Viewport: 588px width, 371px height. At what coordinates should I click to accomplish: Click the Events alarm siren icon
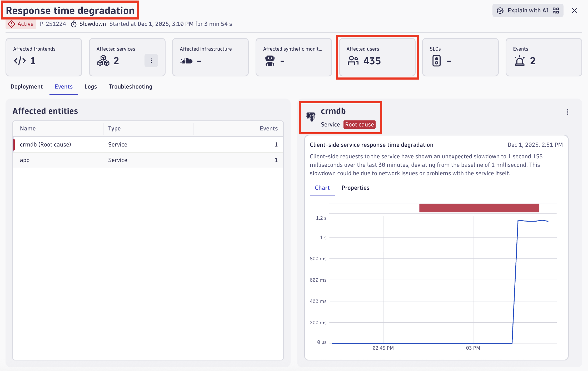[520, 61]
